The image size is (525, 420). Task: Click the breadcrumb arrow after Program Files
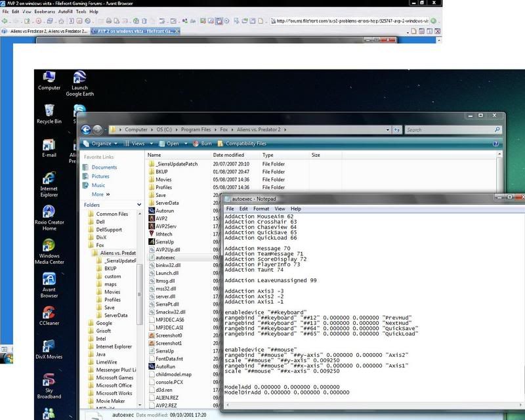(215, 130)
